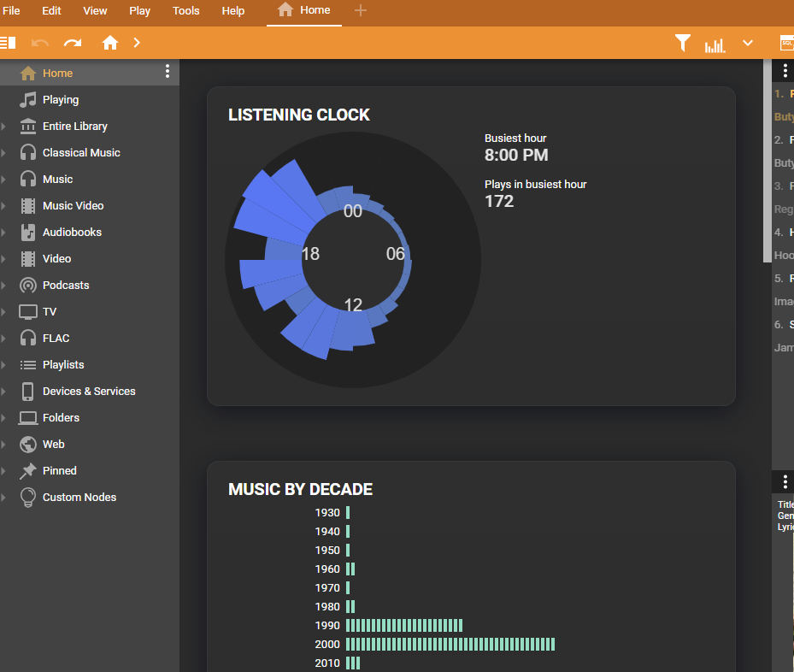The height and width of the screenshot is (672, 794).
Task: Add a new tab with plus button
Action: [361, 10]
